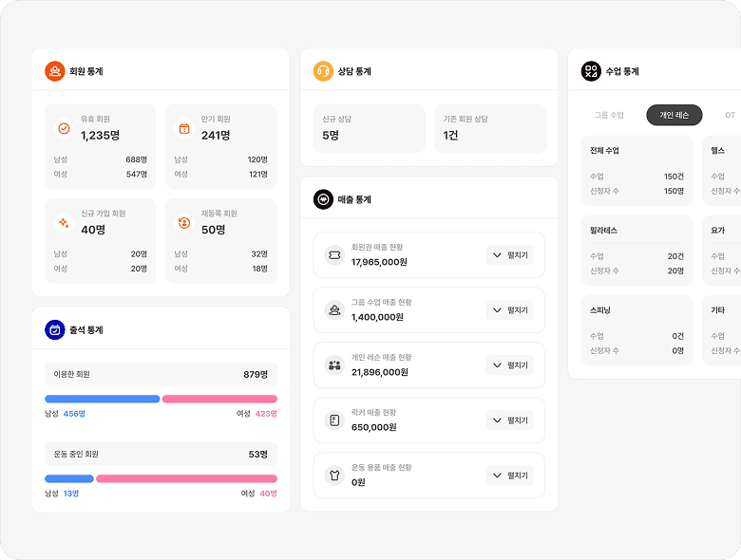
Task: Click the 매출 통계 black header icon
Action: [x=323, y=199]
